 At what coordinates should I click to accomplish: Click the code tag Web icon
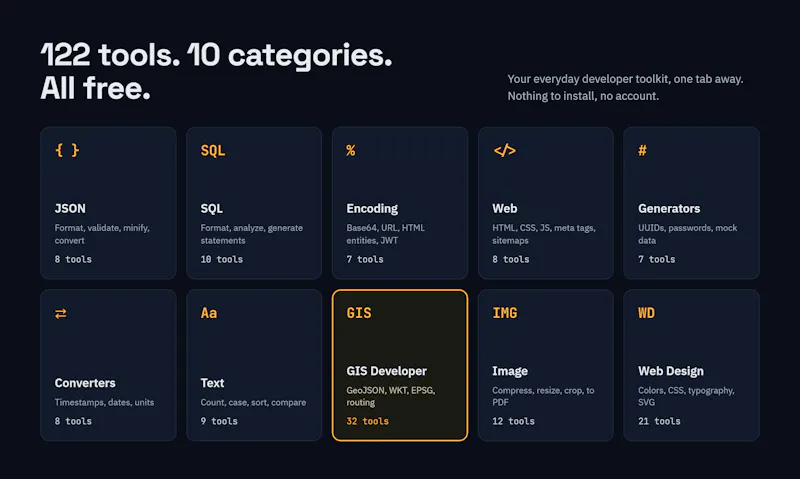(x=505, y=150)
